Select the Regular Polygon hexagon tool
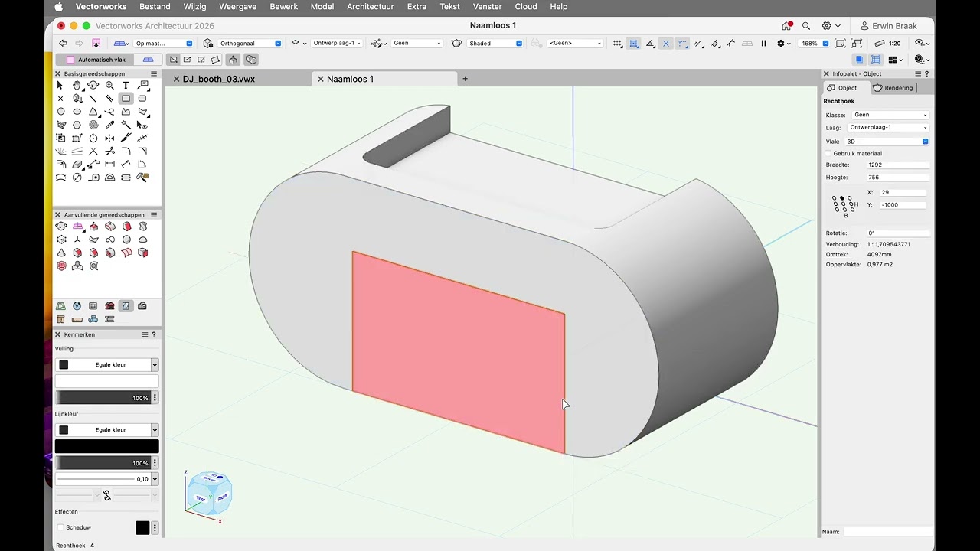980x551 pixels. click(77, 125)
